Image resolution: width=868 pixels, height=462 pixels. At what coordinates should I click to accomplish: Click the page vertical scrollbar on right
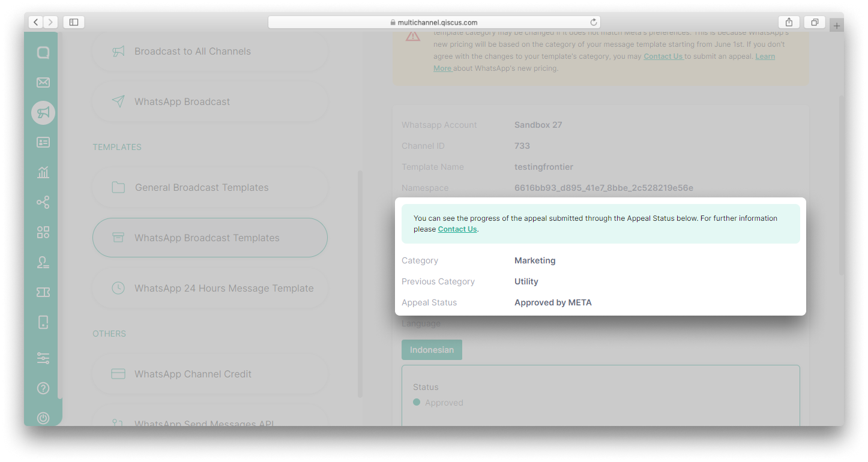(842, 185)
